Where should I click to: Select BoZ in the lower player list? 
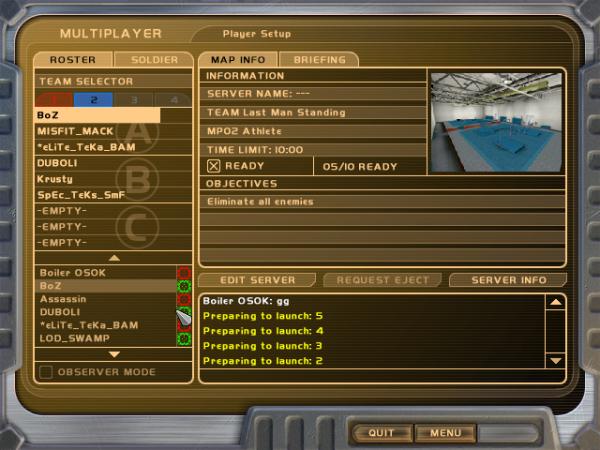[106, 286]
